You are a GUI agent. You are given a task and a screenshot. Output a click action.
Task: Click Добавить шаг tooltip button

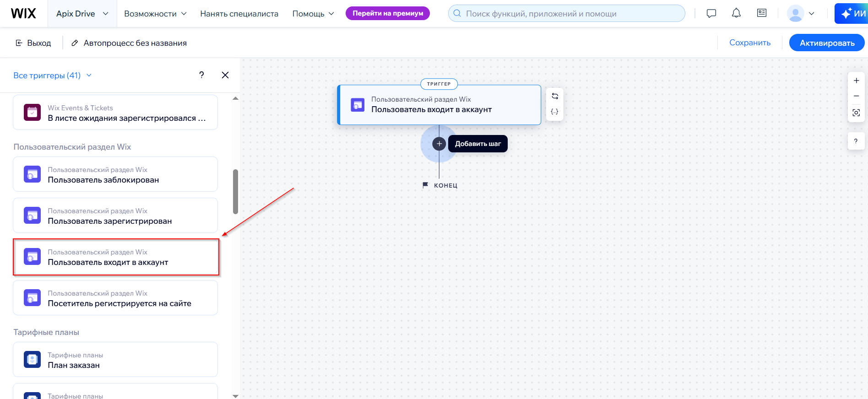478,144
